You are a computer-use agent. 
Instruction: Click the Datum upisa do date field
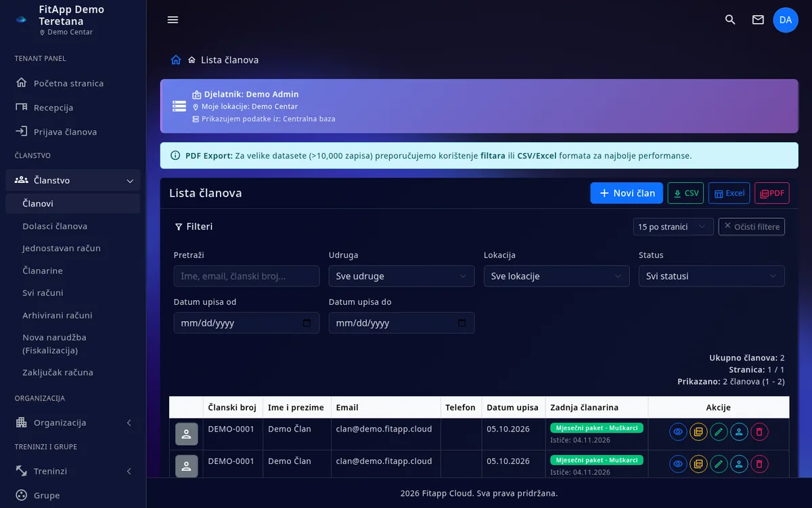[402, 323]
